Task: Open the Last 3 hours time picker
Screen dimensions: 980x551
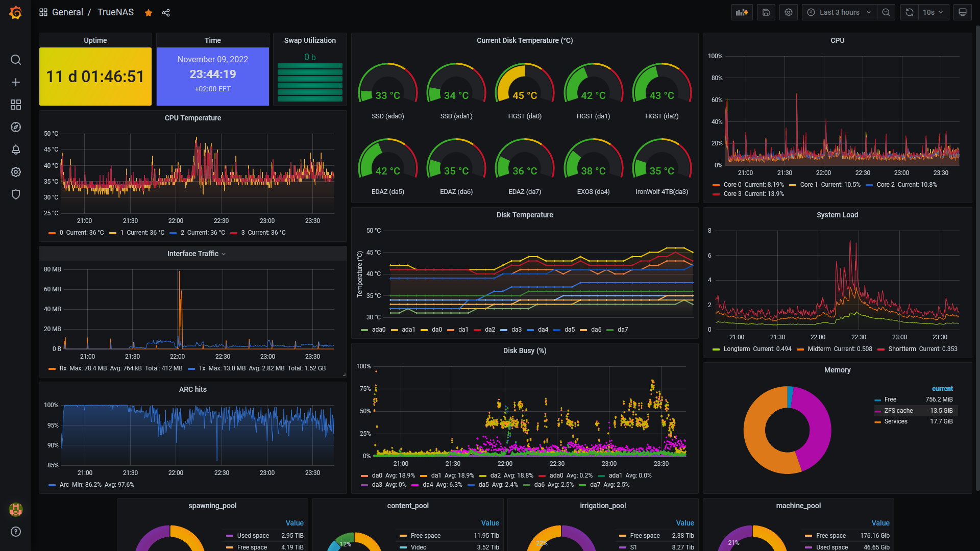Action: 839,12
